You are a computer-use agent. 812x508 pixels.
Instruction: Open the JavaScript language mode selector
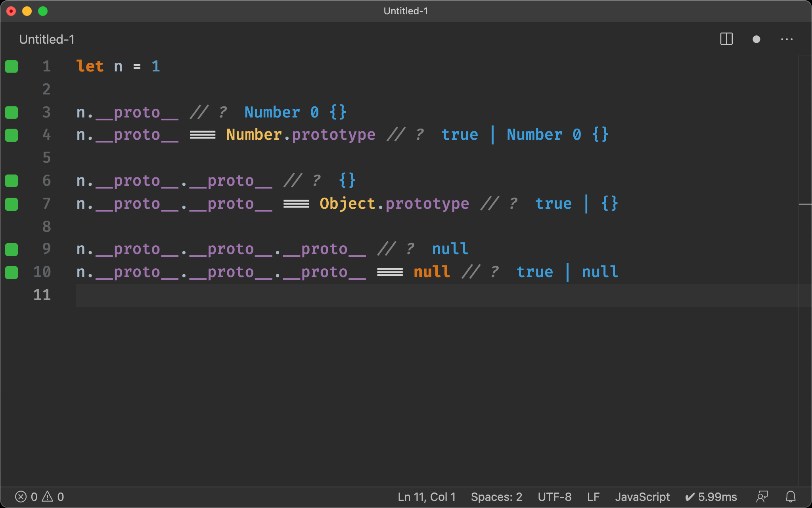642,496
